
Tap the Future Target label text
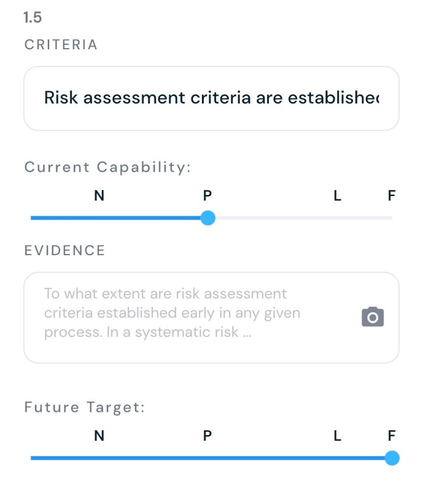click(x=84, y=407)
